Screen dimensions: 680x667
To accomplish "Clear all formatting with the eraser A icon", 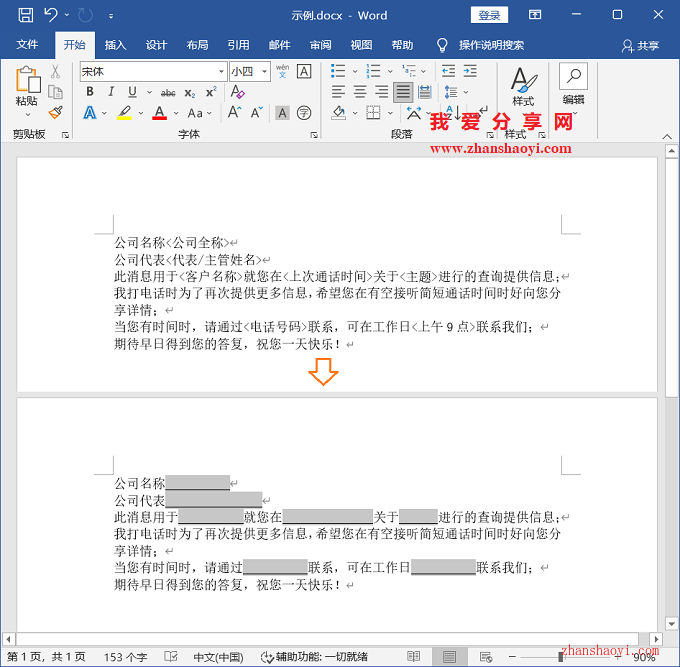I will pos(237,92).
